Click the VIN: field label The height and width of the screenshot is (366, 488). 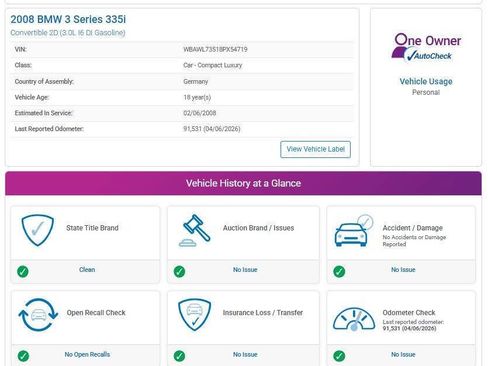pyautogui.click(x=21, y=49)
